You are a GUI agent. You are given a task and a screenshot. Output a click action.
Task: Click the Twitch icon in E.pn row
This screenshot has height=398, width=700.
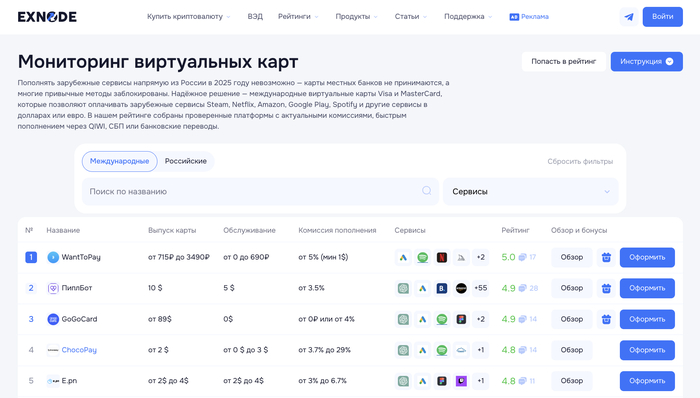[x=461, y=381]
